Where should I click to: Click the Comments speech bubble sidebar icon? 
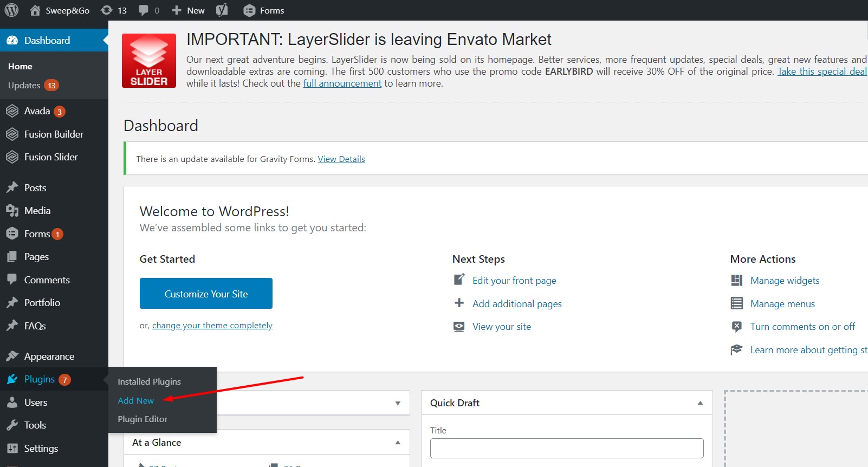12,280
